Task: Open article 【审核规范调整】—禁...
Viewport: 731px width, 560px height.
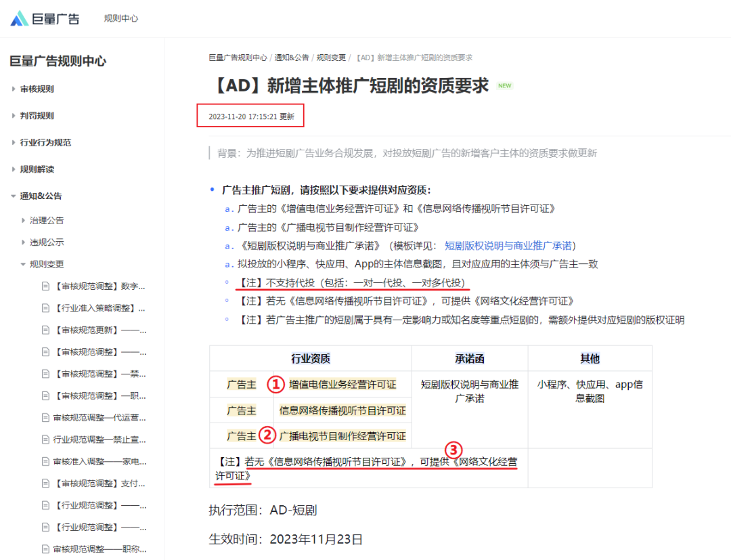Action: point(99,374)
